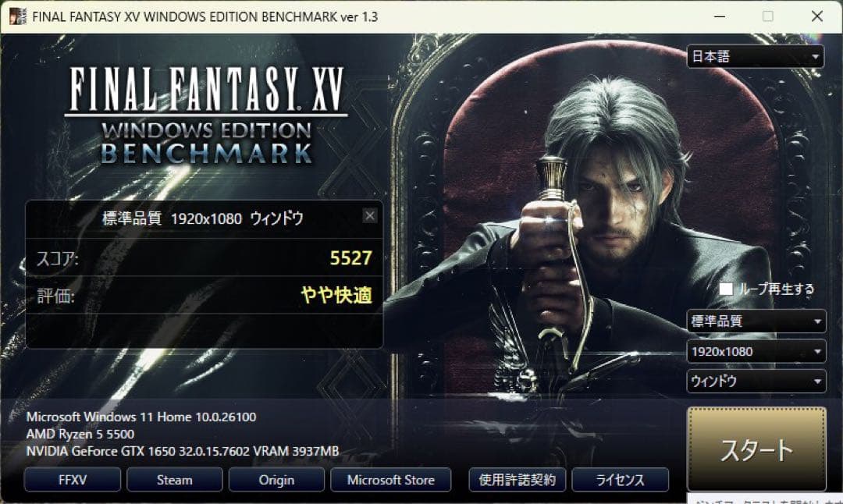The image size is (843, 504).
Task: Start the benchmark with スタート button
Action: click(756, 449)
